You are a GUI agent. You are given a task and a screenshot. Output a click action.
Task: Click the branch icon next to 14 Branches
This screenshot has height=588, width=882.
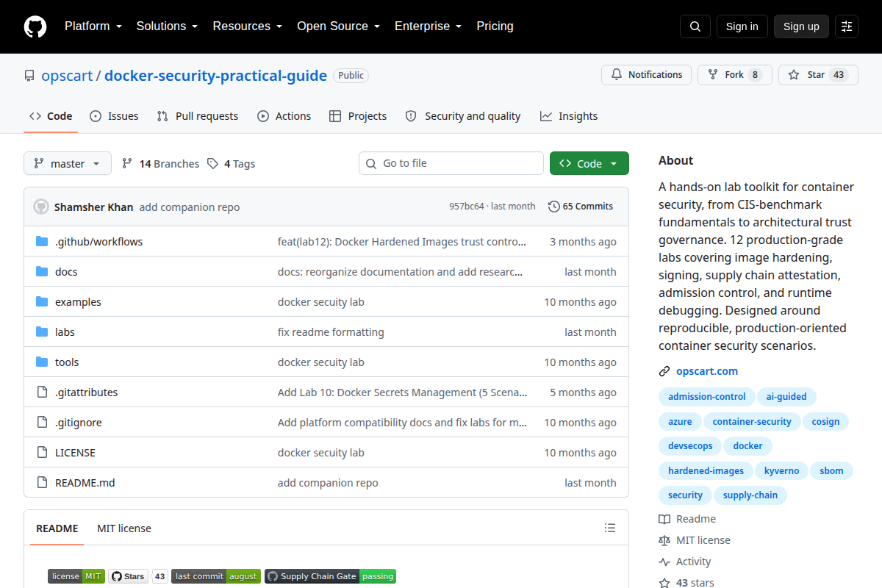(127, 164)
